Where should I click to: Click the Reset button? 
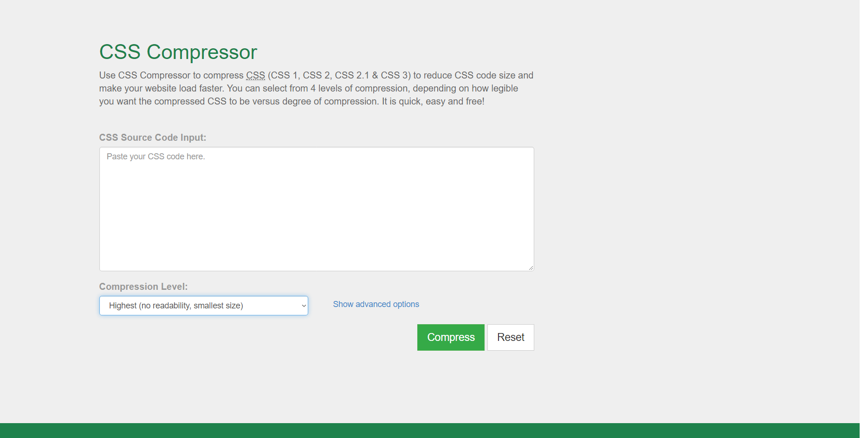coord(511,337)
